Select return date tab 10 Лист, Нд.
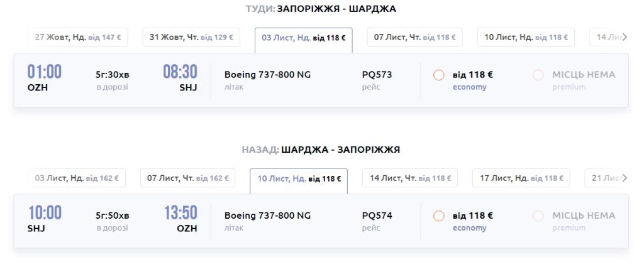 pyautogui.click(x=299, y=179)
